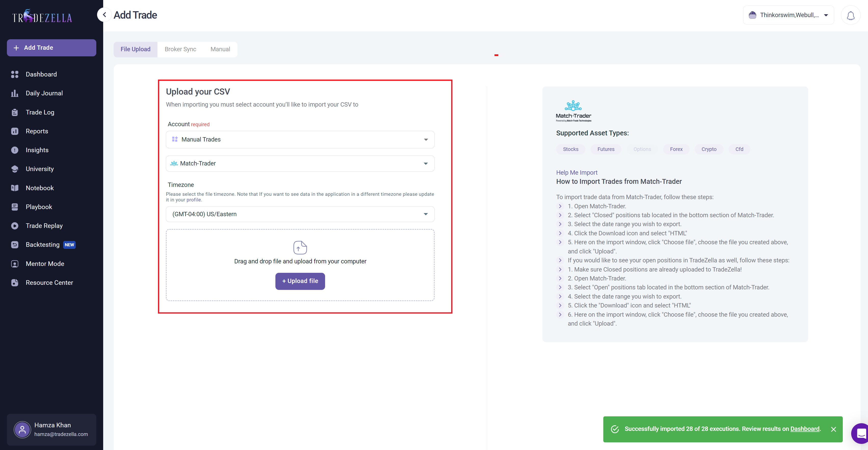Viewport: 868px width, 450px height.
Task: Open Trade Replay from the sidebar
Action: [44, 226]
